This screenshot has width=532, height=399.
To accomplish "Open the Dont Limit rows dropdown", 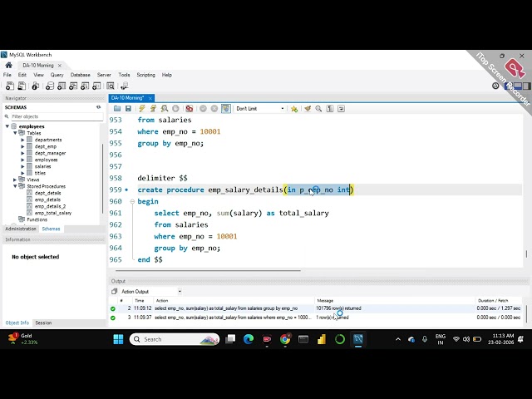I will 260,109.
